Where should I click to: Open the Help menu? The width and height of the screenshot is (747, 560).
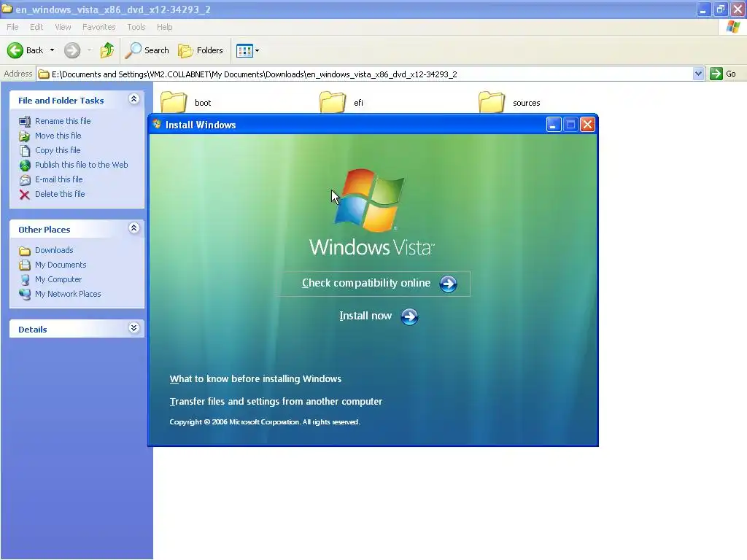tap(164, 27)
